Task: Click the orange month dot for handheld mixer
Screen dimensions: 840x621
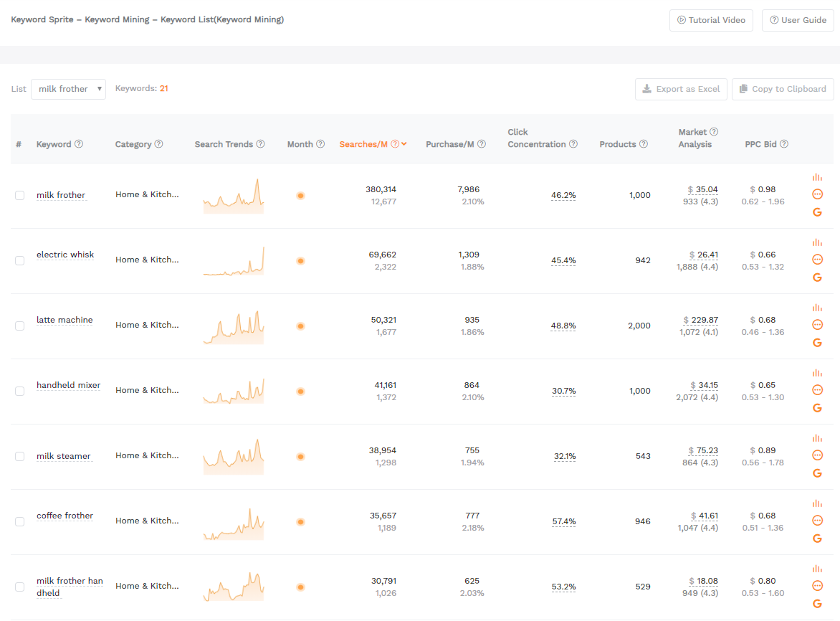Action: tap(300, 392)
